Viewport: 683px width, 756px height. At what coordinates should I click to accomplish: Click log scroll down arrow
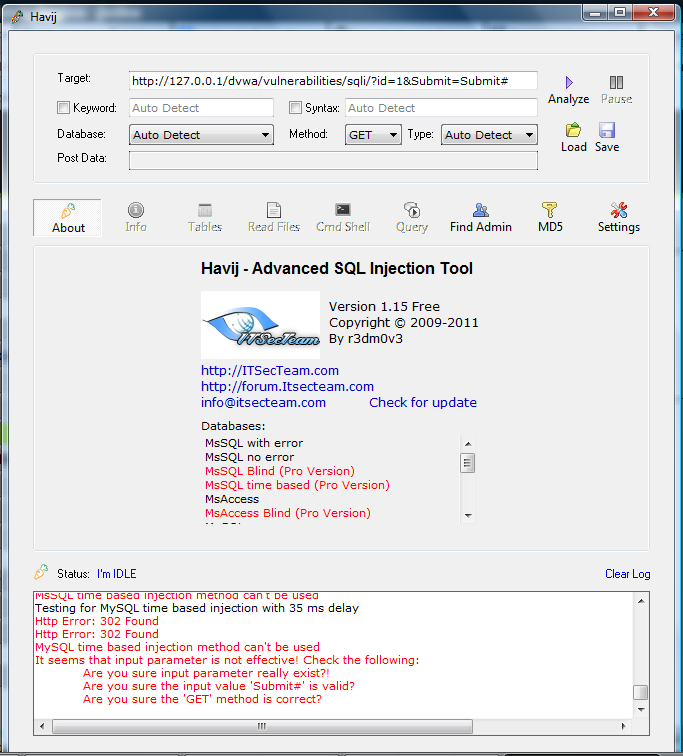[x=641, y=709]
